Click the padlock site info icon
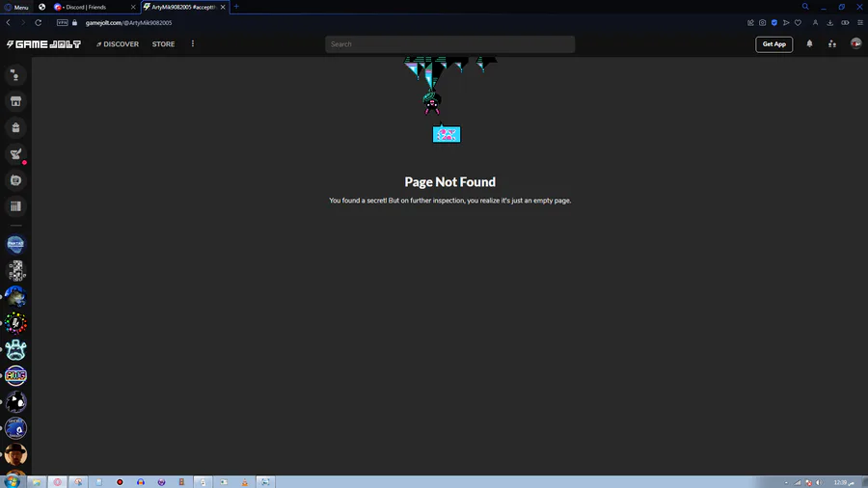Screen dimensions: 868x488 point(74,23)
